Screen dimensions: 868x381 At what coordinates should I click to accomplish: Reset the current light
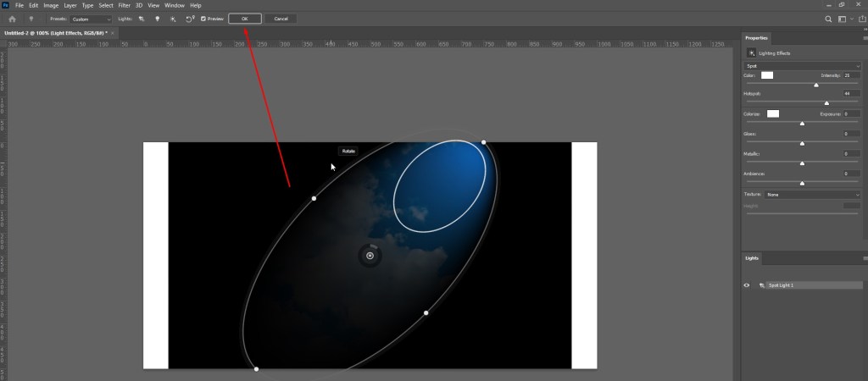(189, 19)
